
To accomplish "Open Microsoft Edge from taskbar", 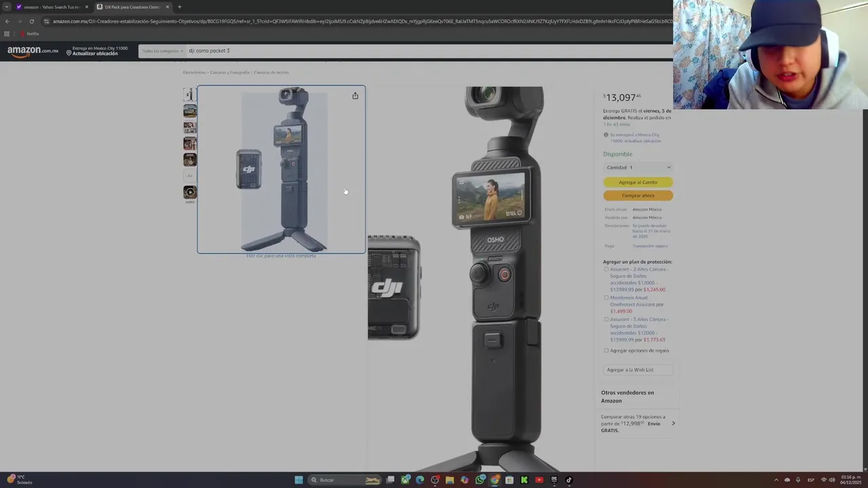I will (420, 480).
